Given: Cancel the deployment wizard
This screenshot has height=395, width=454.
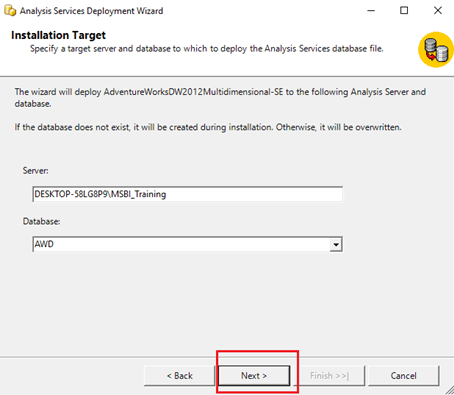Looking at the screenshot, I should tap(403, 376).
